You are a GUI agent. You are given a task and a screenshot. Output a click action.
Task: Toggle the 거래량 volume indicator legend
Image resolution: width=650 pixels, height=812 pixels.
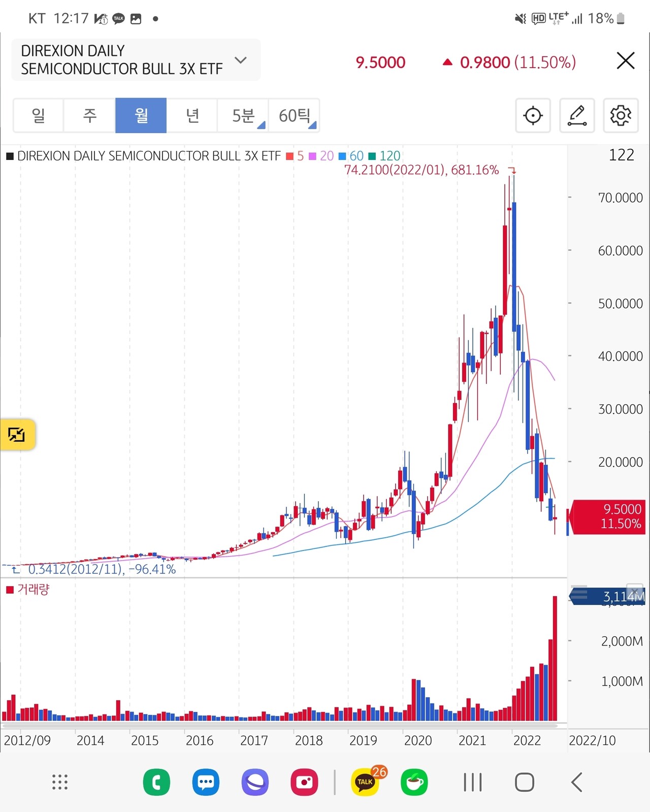28,590
